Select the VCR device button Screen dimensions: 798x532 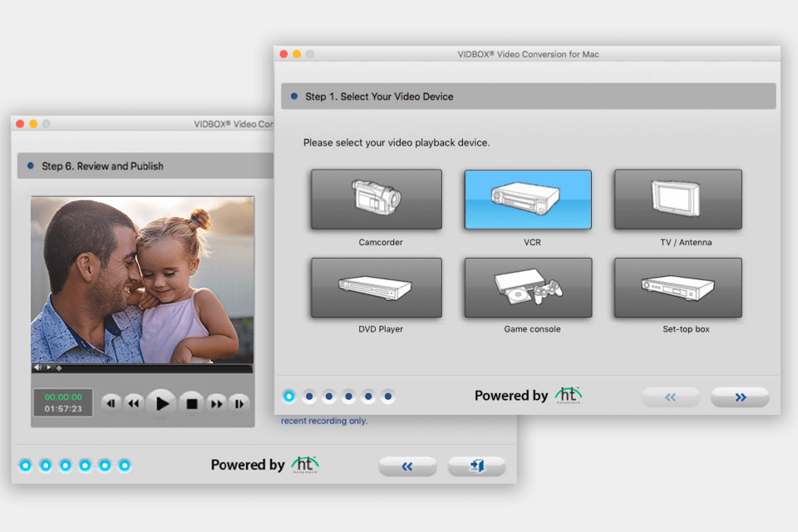coord(528,199)
